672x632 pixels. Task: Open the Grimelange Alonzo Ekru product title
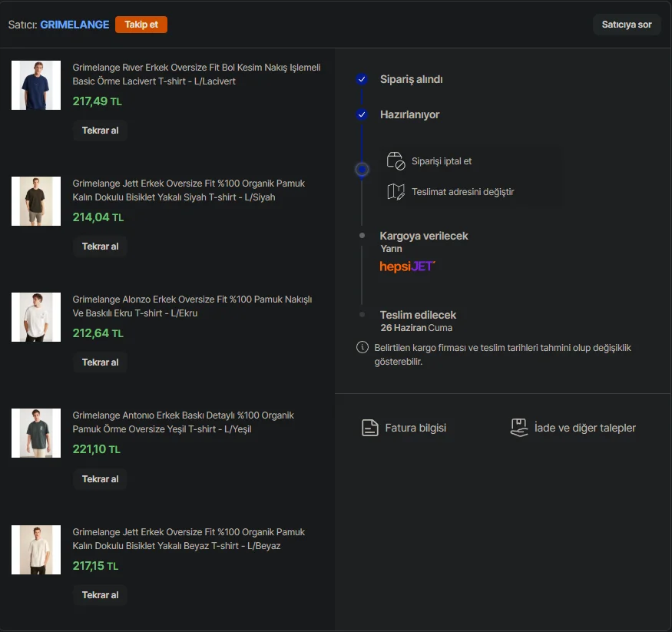192,306
